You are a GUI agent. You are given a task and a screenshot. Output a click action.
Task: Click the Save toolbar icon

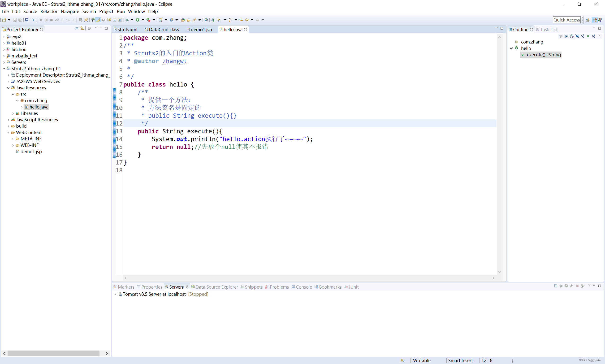(x=15, y=20)
